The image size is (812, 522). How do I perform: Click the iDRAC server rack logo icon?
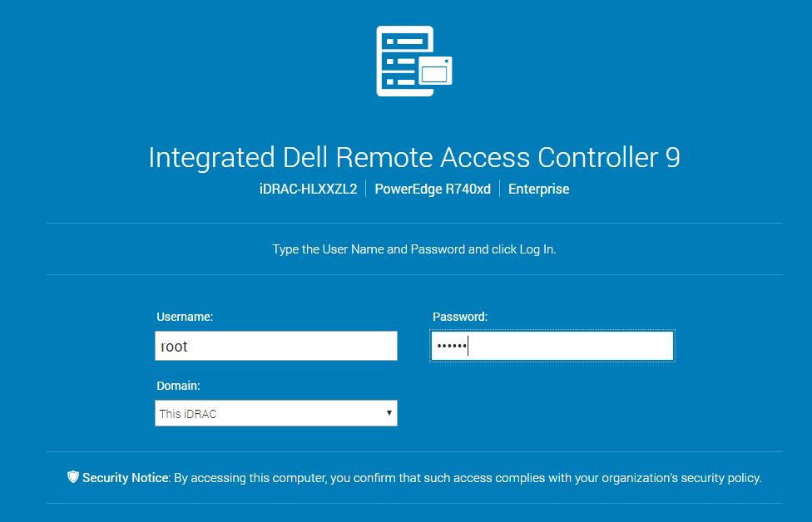(x=405, y=61)
